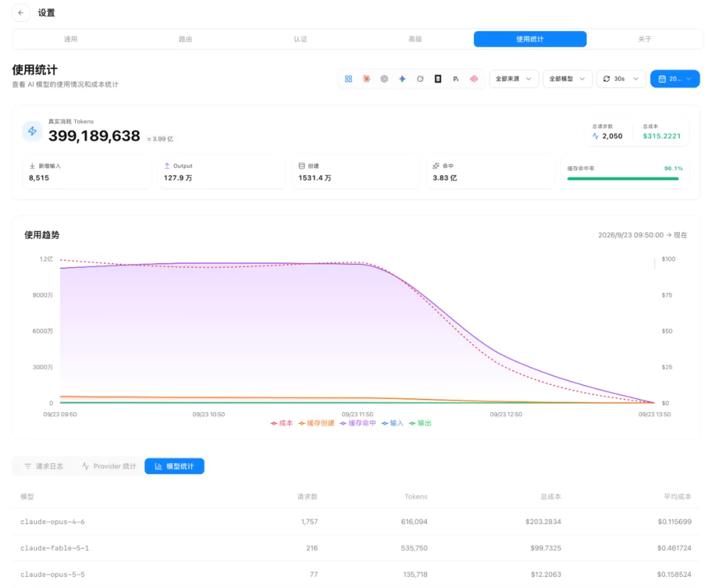Click the activity pulse icon beside 2,050

coord(595,136)
